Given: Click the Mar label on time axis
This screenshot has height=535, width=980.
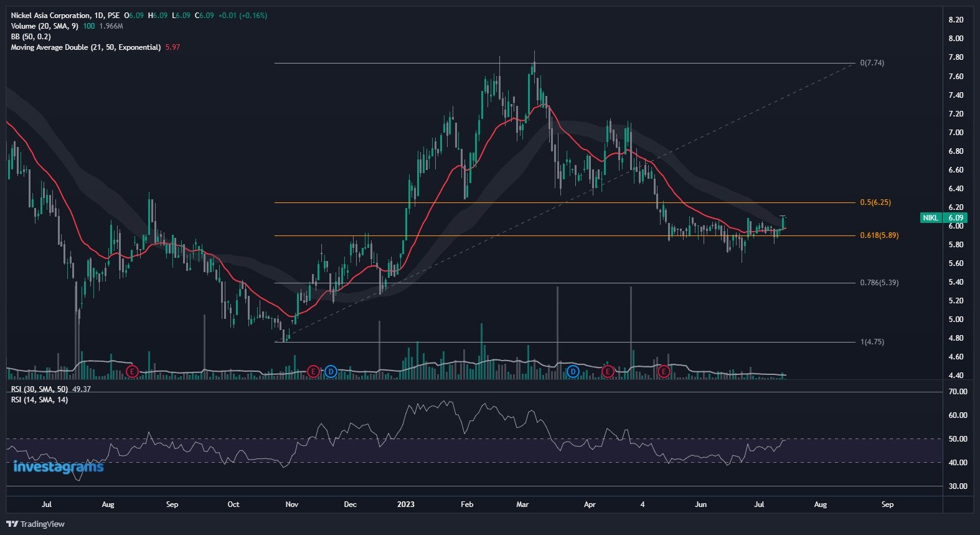Looking at the screenshot, I should pos(522,504).
